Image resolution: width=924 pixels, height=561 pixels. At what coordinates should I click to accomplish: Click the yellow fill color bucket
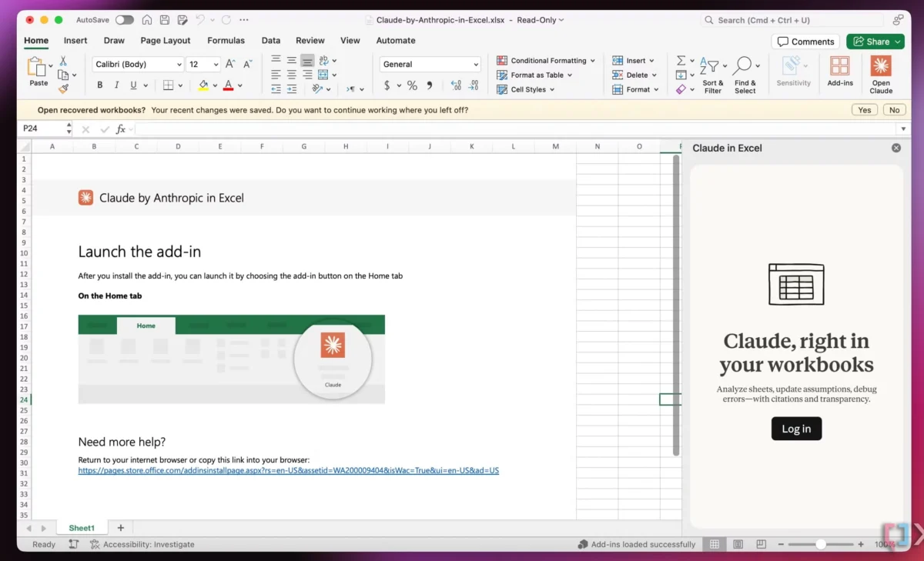[203, 85]
